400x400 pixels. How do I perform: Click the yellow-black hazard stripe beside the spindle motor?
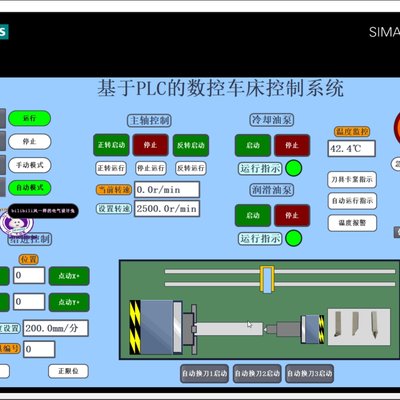click(x=135, y=327)
